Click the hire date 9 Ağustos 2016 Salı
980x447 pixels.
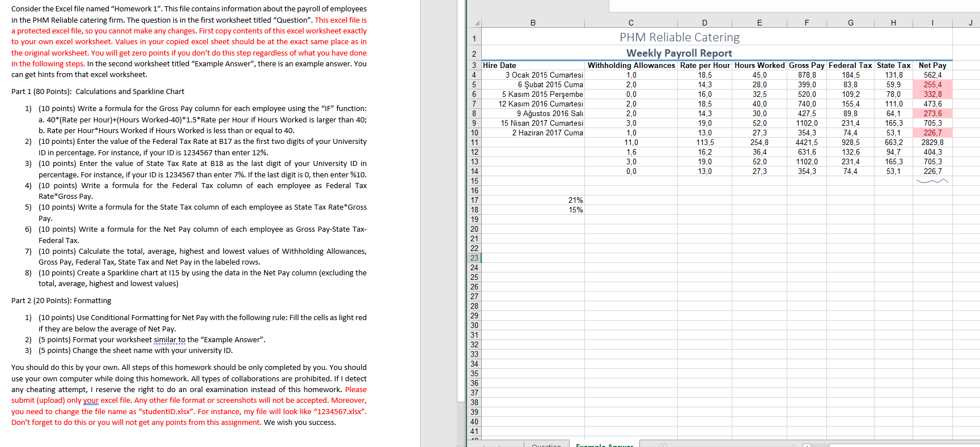[533, 113]
